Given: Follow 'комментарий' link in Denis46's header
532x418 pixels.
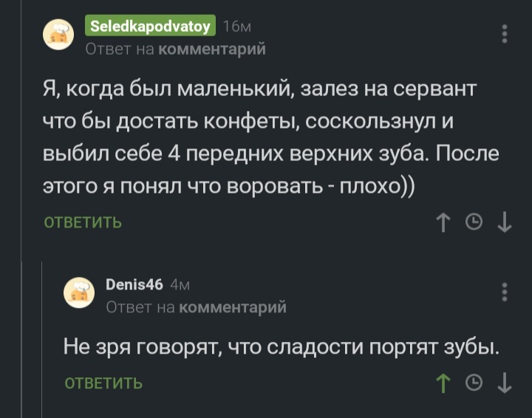Looking at the screenshot, I should [233, 306].
